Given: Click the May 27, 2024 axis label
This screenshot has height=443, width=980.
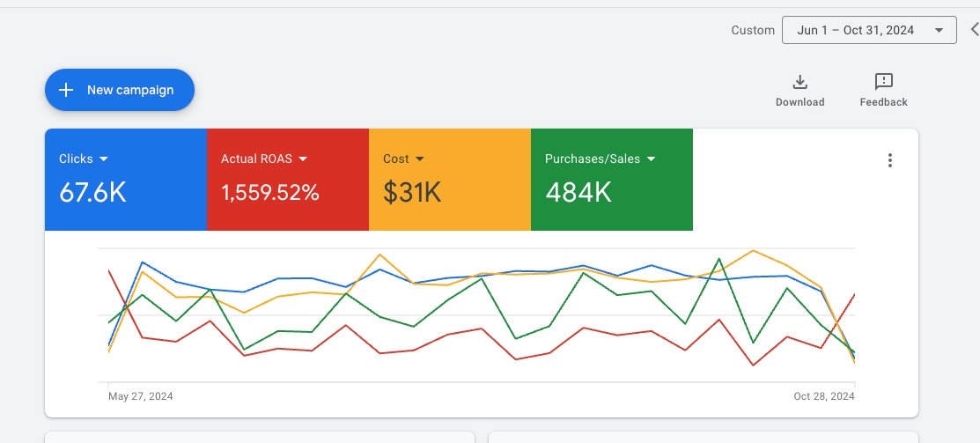Looking at the screenshot, I should coord(141,396).
